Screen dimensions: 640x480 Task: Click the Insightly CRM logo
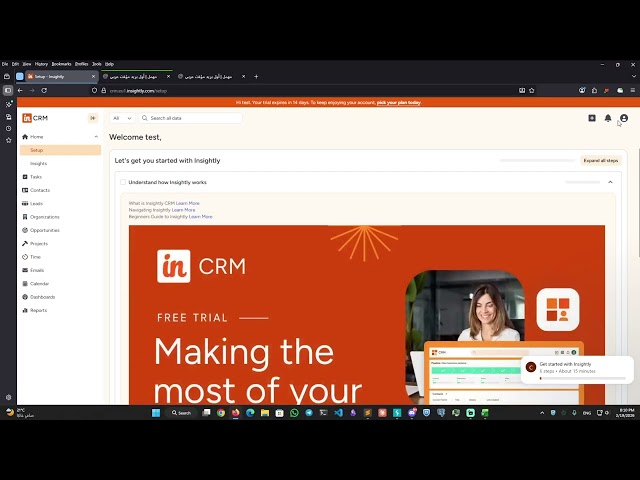coord(35,118)
